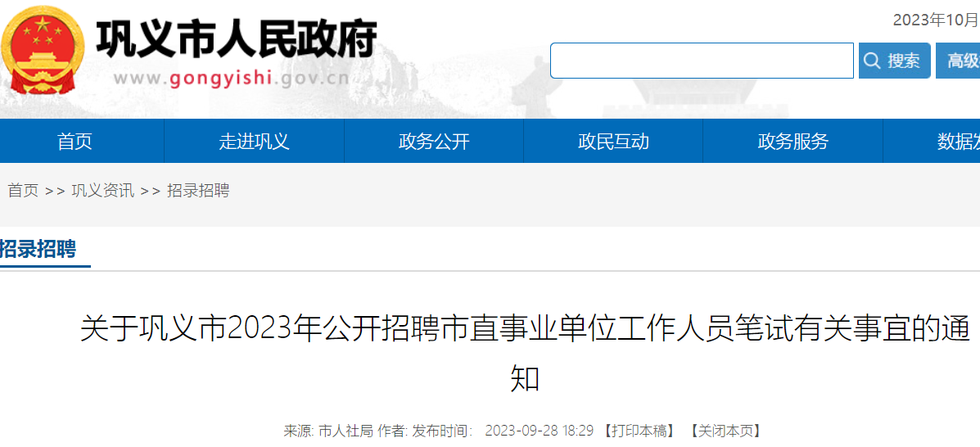Select 政务服务 navigation menu item

point(793,142)
